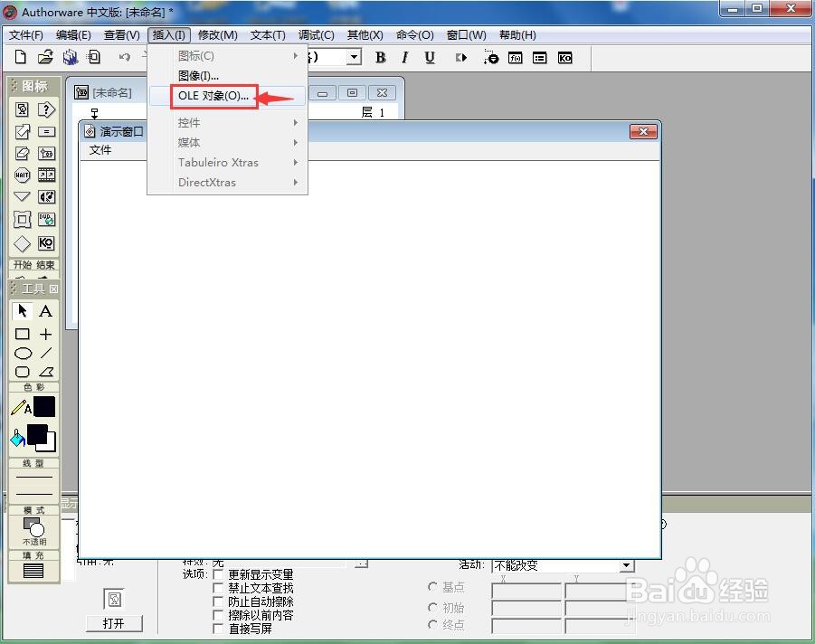Click the pencil text color swatch
Image resolution: width=815 pixels, height=644 pixels.
pyautogui.click(x=44, y=406)
